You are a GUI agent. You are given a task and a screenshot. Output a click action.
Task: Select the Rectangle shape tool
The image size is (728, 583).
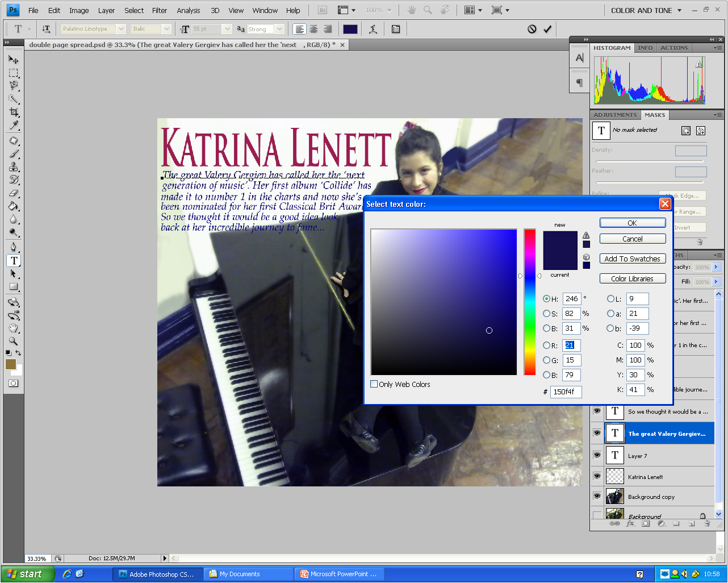tap(14, 286)
